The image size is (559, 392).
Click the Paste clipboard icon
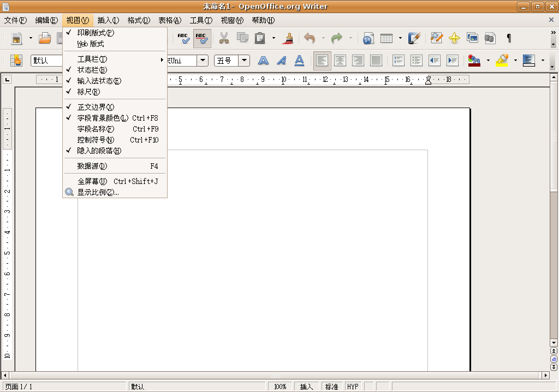(260, 38)
